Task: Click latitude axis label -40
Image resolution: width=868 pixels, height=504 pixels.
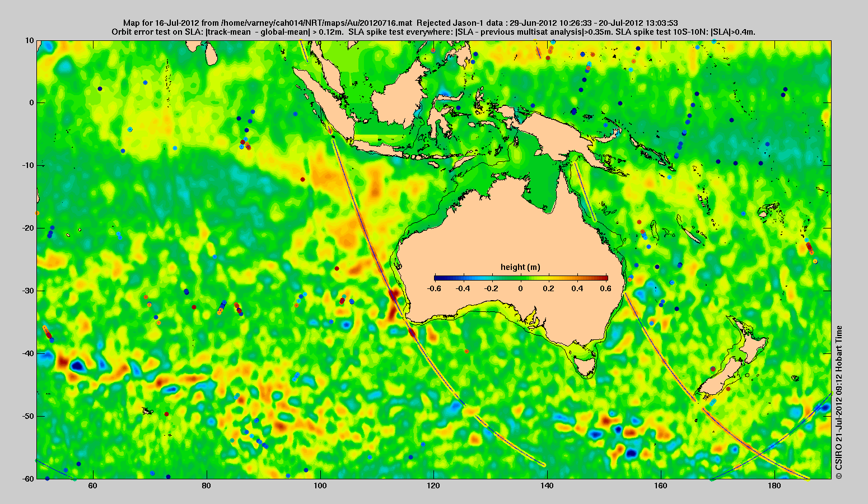Action: point(28,353)
